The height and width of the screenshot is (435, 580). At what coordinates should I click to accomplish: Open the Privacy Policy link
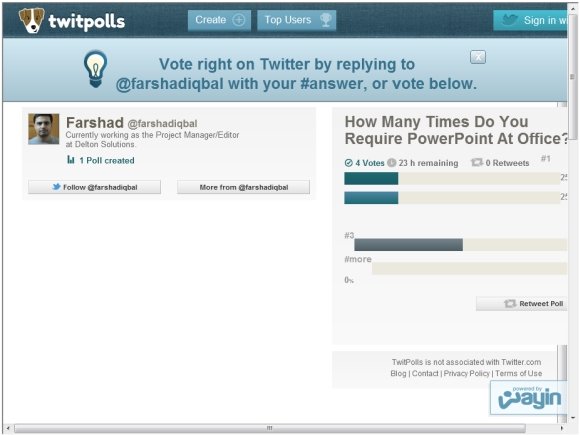466,374
